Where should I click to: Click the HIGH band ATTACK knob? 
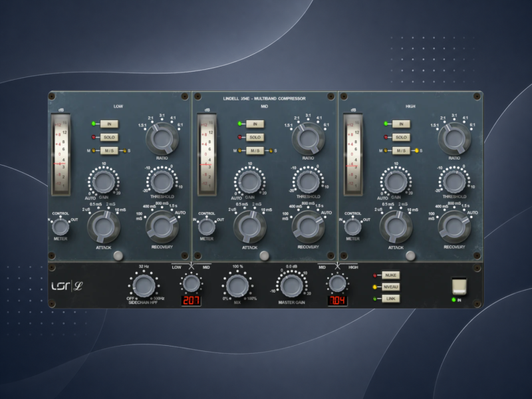pyautogui.click(x=396, y=226)
